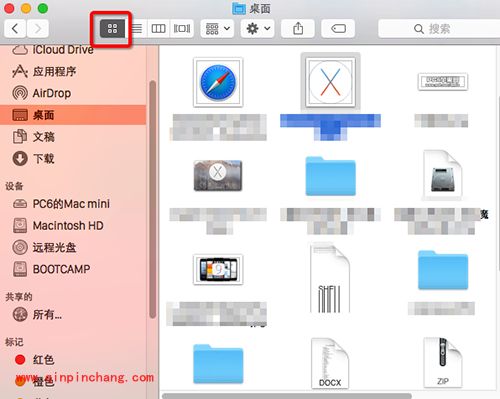
Task: Click the Share toolbar button
Action: click(298, 29)
